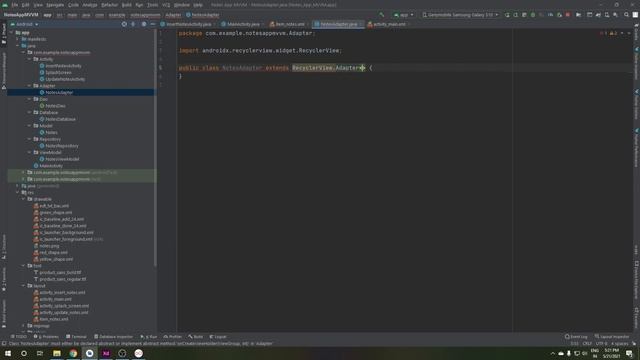Screen dimensions: 640x360
Task: Select NotesRepository in the project tree
Action: (x=62, y=146)
